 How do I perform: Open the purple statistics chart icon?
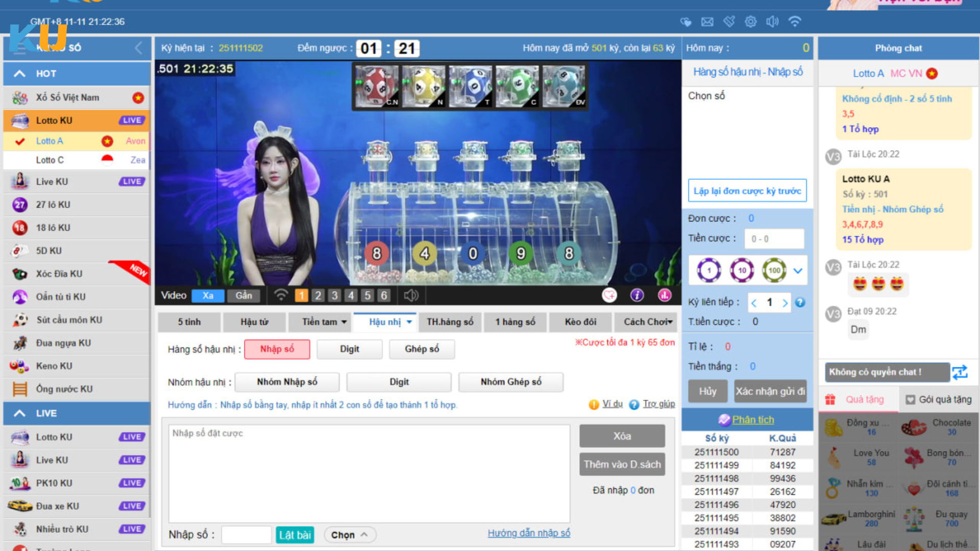(665, 295)
